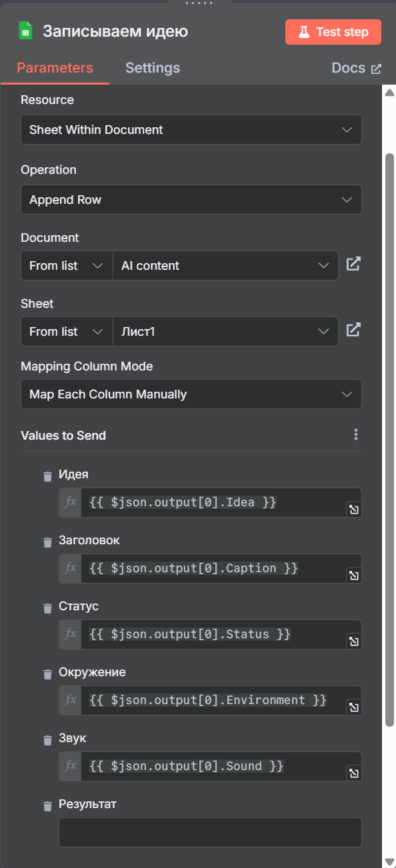396x868 pixels.
Task: Click the empty Результат input field
Action: coord(210,832)
